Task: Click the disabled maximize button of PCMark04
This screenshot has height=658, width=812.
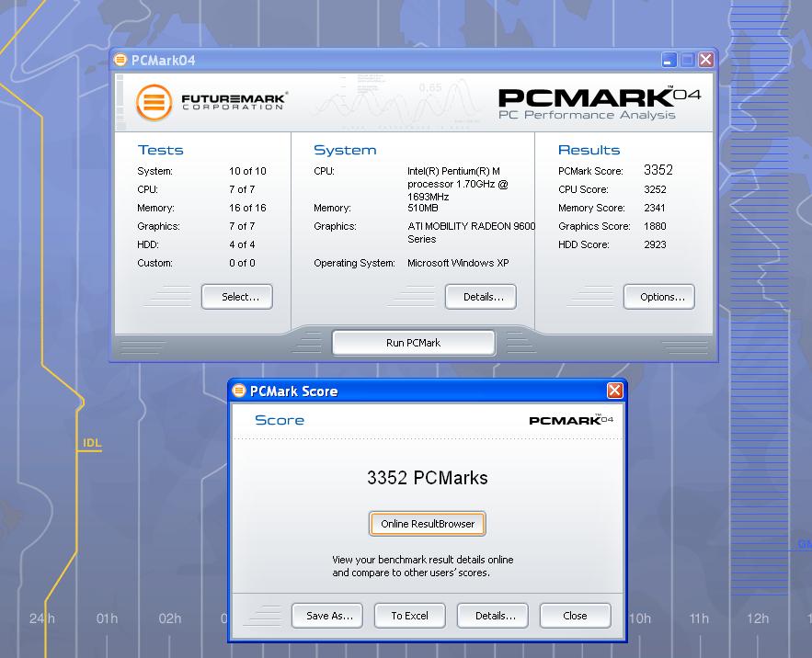Action: [687, 60]
